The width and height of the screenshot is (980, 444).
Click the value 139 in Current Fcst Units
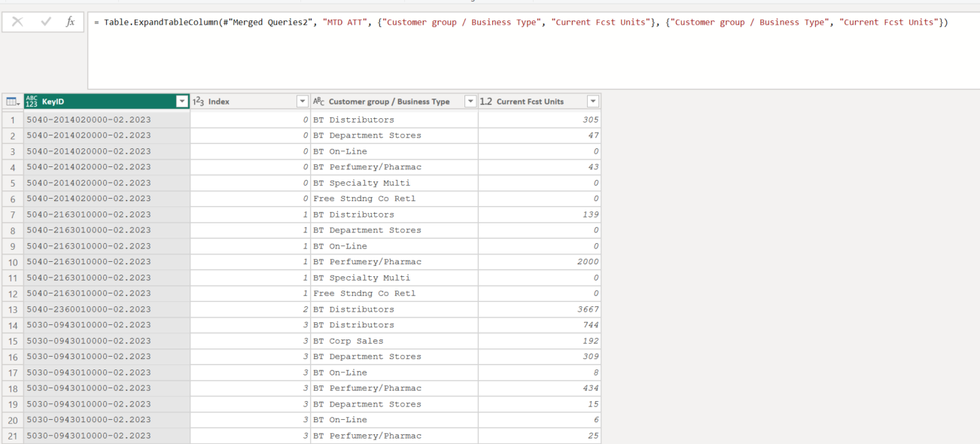(x=590, y=214)
